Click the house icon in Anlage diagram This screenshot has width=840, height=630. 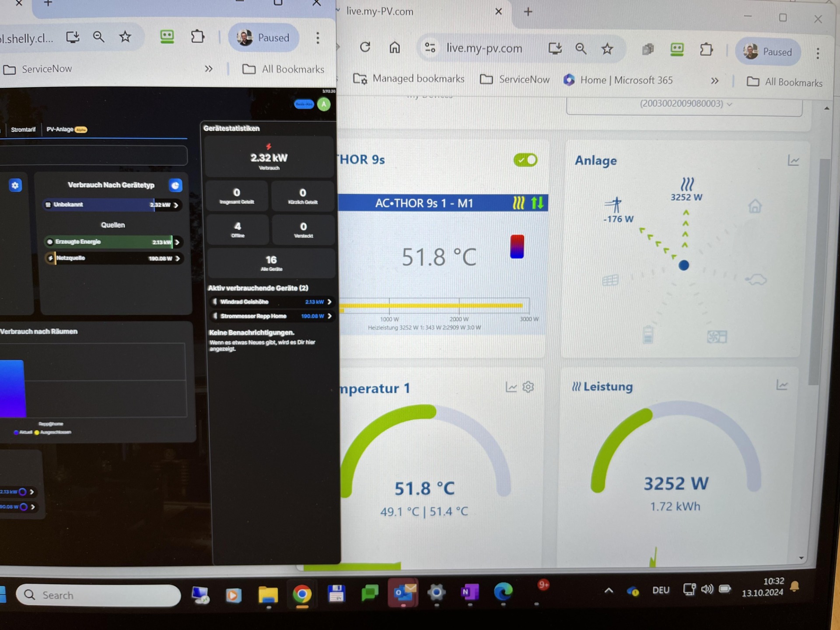click(755, 206)
